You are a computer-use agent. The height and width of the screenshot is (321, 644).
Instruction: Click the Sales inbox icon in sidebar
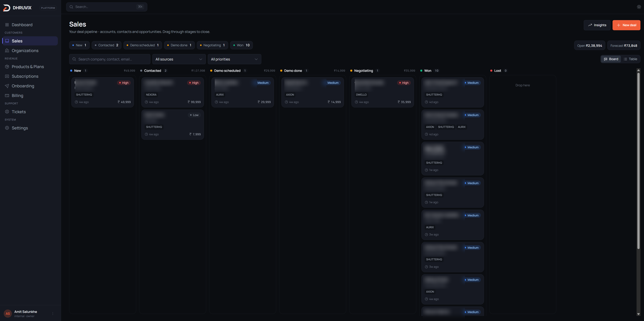[7, 41]
